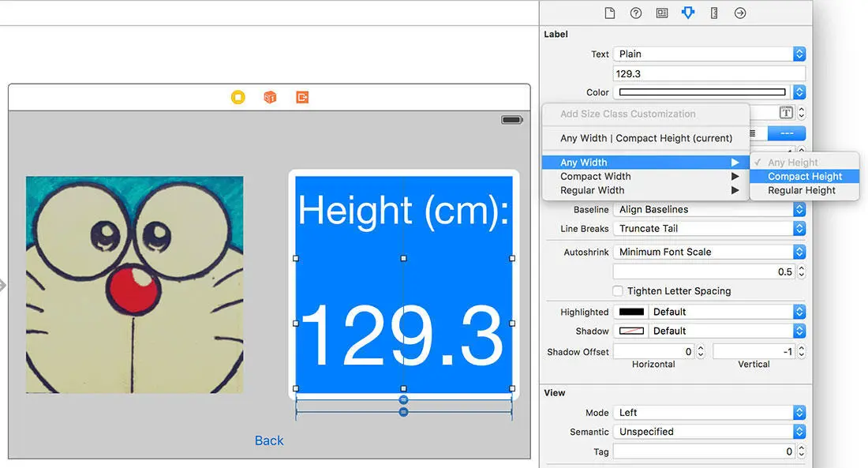Open the font picker T icon
Viewport: 868px width, 468px height.
pos(786,113)
